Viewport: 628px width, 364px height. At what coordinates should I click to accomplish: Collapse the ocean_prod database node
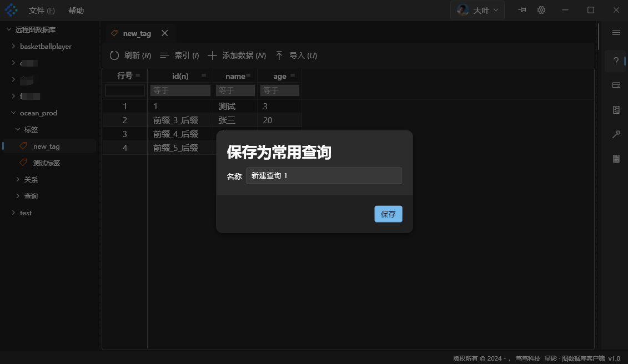tap(13, 113)
